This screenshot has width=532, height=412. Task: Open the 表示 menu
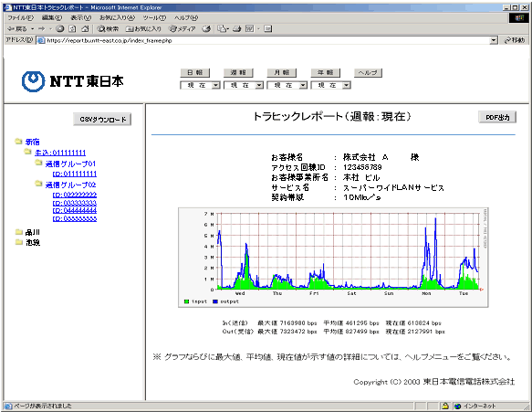click(80, 17)
